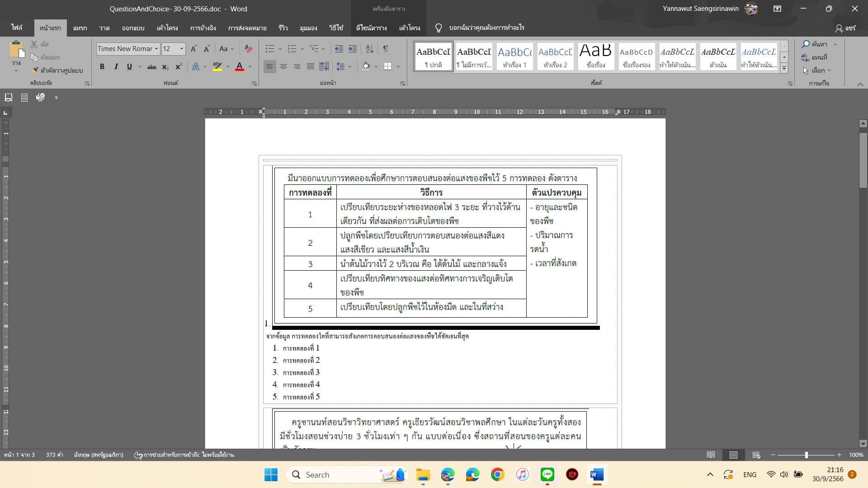868x488 pixels.
Task: Apply the หัวเรื่อง 1 style
Action: click(x=514, y=56)
